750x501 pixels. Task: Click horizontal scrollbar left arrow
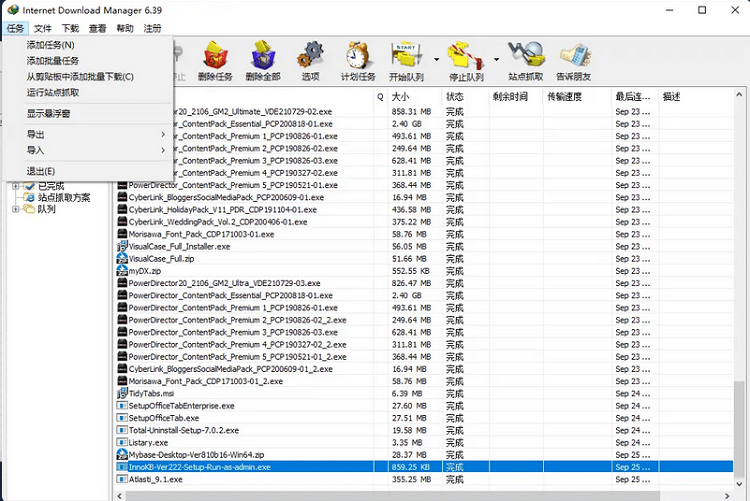coord(120,495)
